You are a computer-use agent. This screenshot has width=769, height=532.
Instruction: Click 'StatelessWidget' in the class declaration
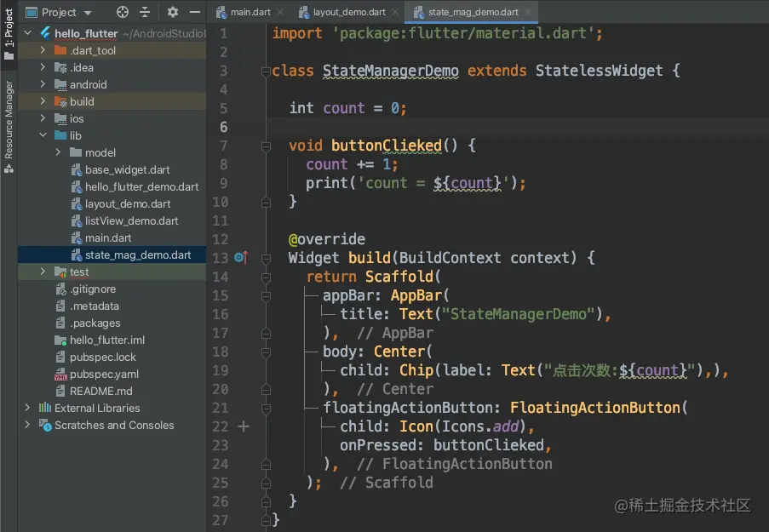coord(599,71)
